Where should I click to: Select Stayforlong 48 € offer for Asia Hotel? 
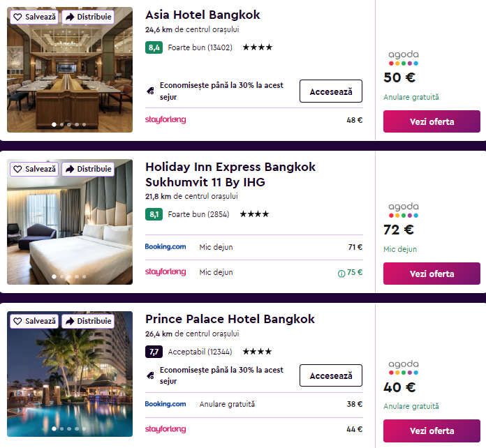(x=254, y=120)
